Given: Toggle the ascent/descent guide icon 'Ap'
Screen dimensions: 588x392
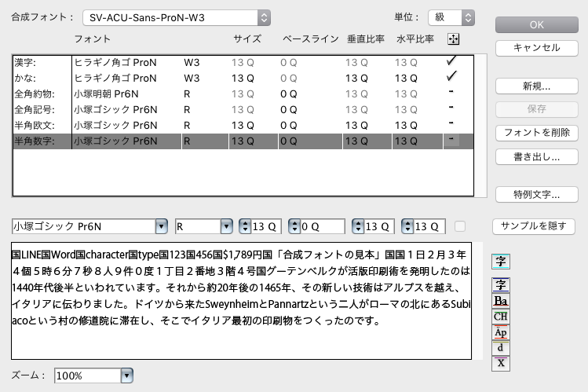Looking at the screenshot, I should click(x=501, y=332).
